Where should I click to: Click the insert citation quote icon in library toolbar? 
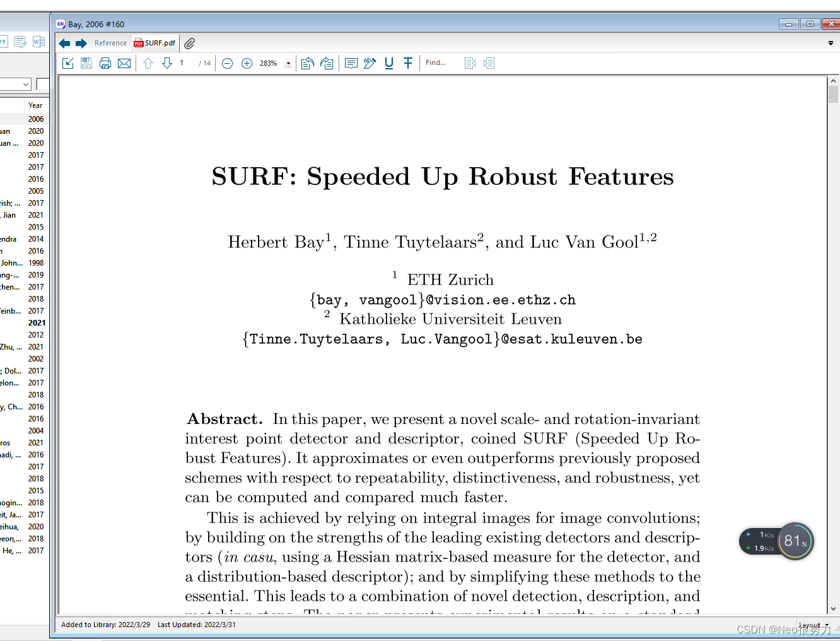[x=3, y=42]
